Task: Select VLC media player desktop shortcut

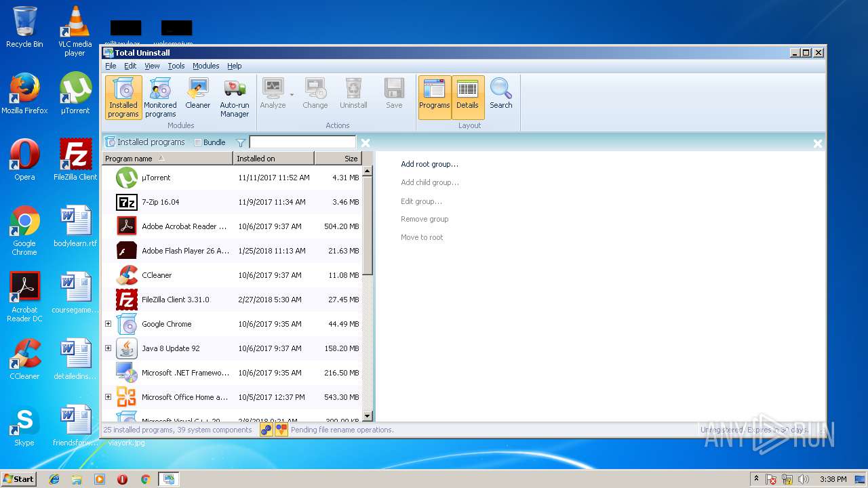Action: click(x=75, y=31)
